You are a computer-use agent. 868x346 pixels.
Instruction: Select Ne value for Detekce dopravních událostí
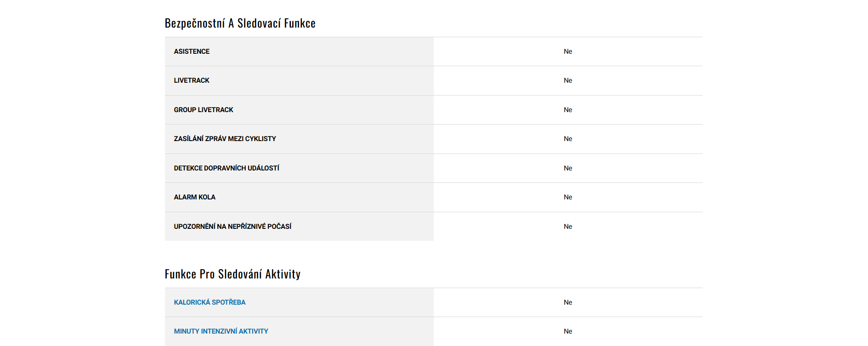tap(568, 168)
